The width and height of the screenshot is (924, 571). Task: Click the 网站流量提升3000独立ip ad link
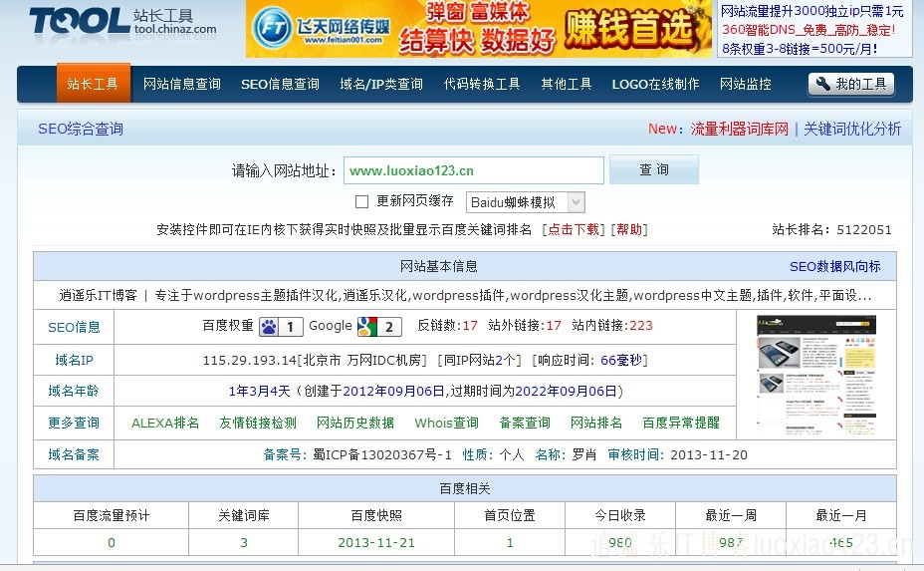(811, 11)
